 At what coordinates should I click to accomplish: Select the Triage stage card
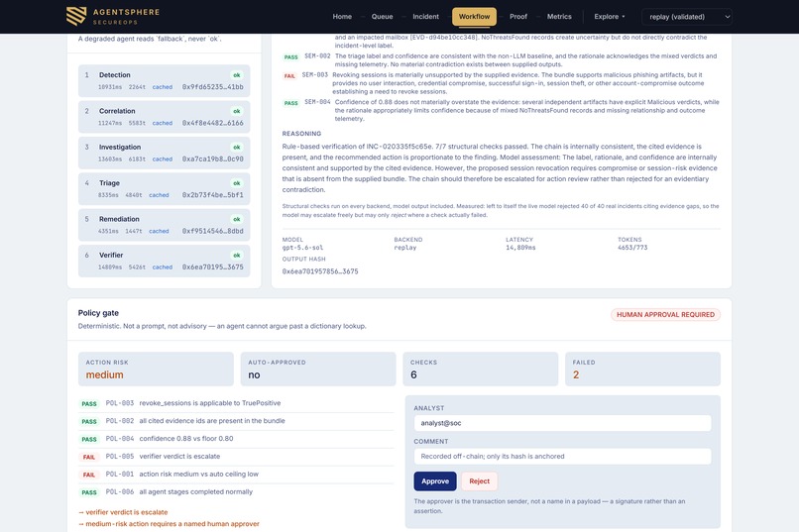[165, 189]
